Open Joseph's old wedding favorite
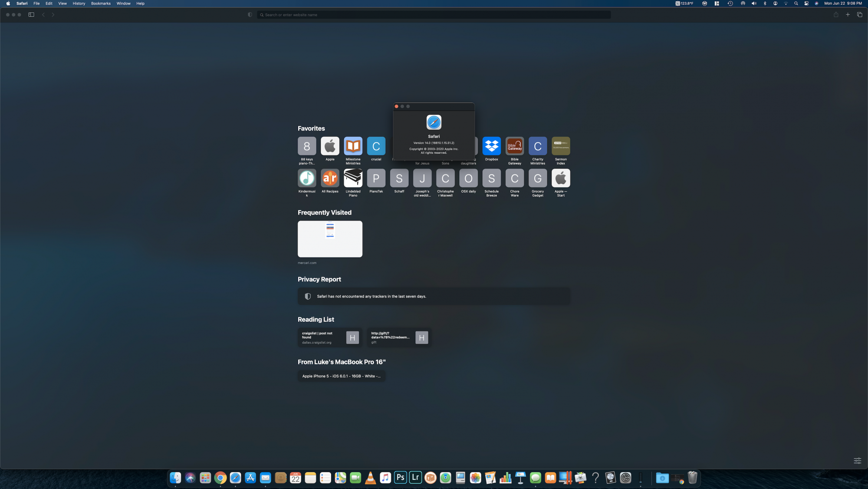Image resolution: width=868 pixels, height=489 pixels. (422, 178)
